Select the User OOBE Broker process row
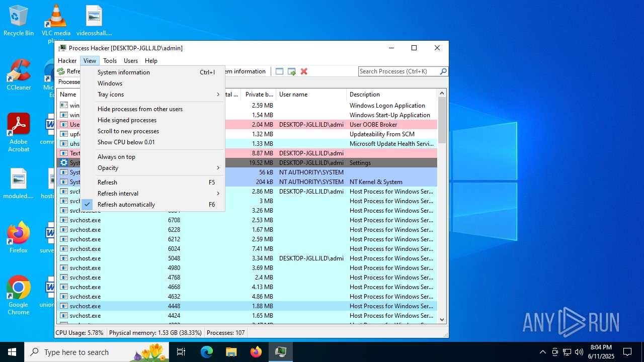 [247, 125]
